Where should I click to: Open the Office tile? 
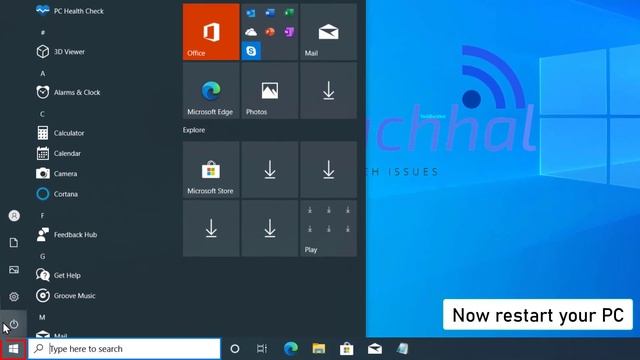211,32
